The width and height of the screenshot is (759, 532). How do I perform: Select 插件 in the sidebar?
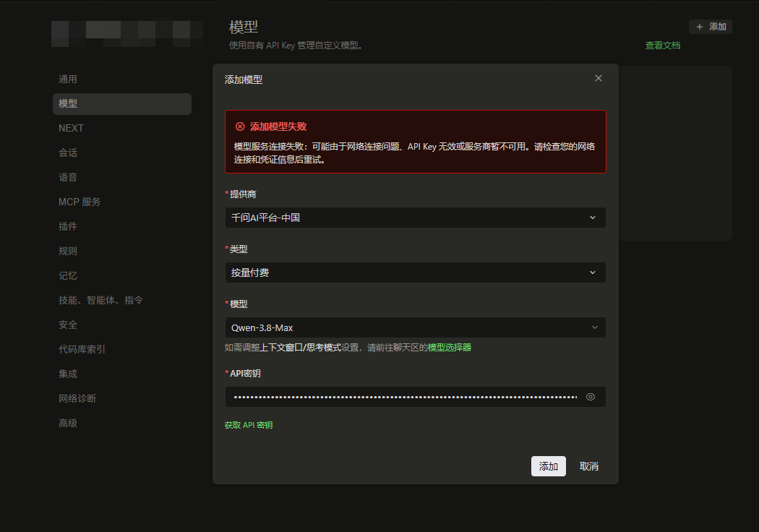(x=68, y=226)
